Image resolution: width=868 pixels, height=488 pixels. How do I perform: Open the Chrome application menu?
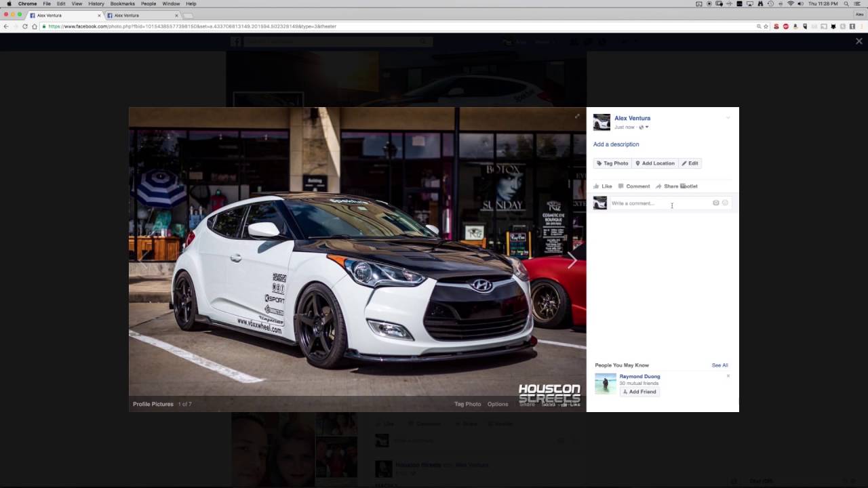point(28,3)
